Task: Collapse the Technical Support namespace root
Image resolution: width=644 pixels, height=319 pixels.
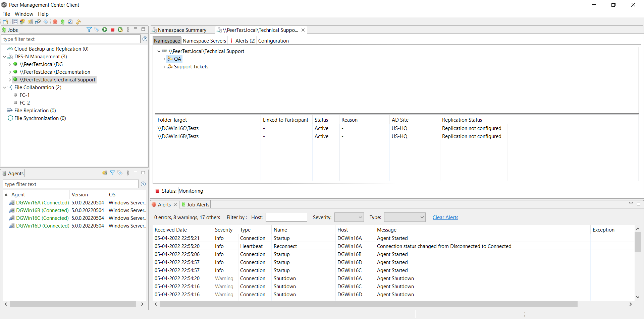Action: [159, 51]
